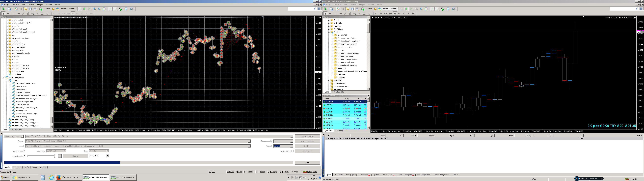644x181 pixels.
Task: Expand the Trend folder in navigator
Action: 329,20
